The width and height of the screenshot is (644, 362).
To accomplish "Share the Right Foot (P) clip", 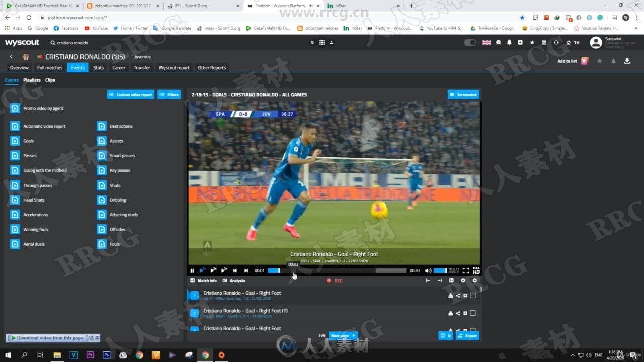I will pos(458,313).
